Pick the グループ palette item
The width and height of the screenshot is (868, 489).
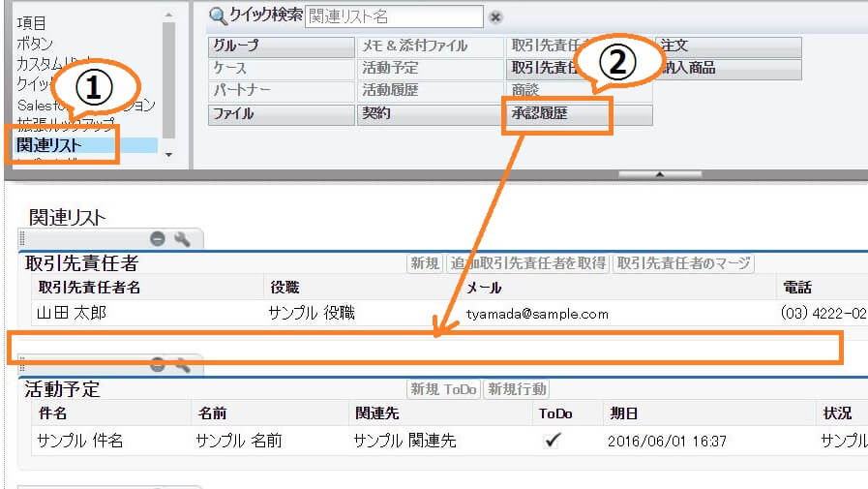pyautogui.click(x=282, y=46)
